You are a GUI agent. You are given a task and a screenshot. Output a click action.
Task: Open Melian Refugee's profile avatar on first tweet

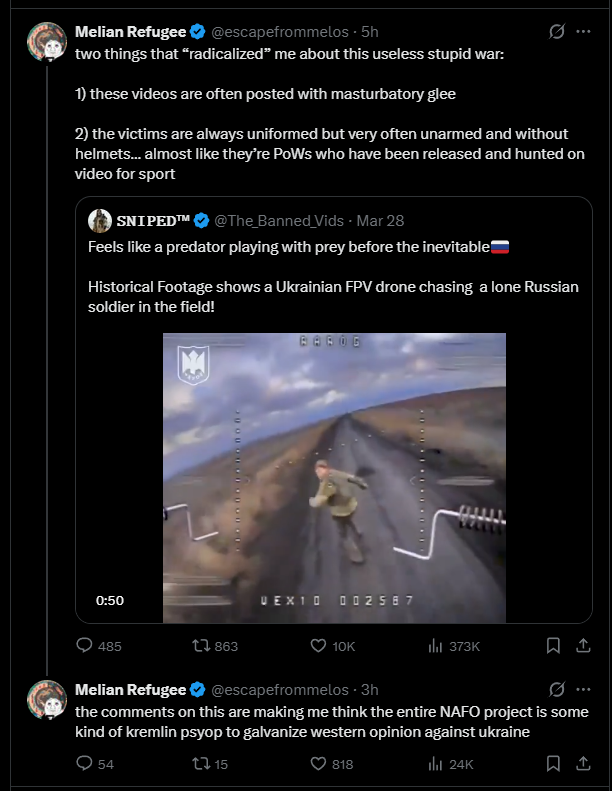(47, 42)
